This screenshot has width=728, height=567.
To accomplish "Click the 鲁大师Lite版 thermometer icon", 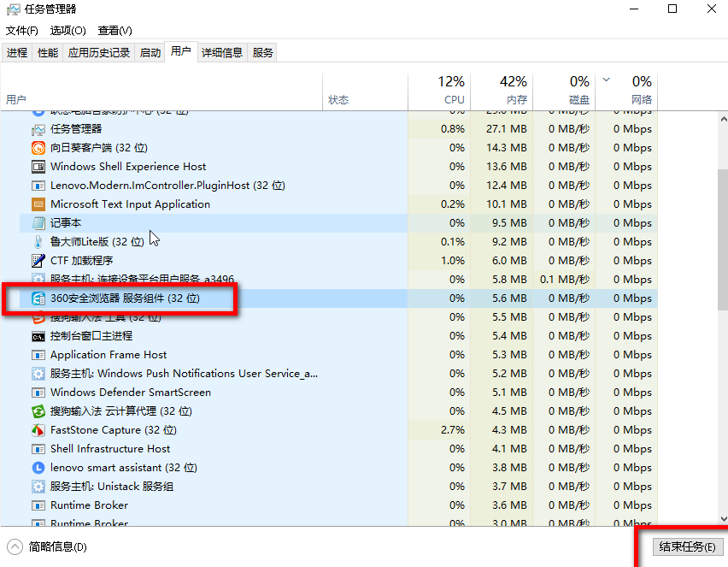I will [x=38, y=242].
